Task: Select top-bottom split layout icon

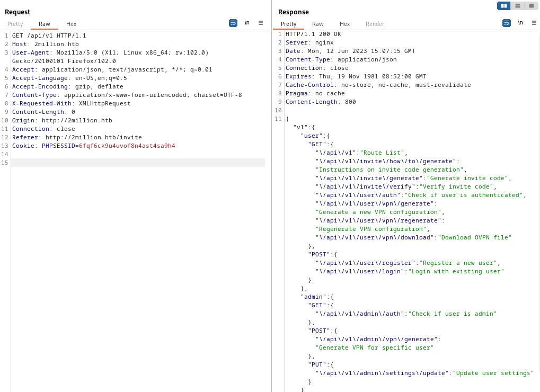Action: tap(518, 6)
